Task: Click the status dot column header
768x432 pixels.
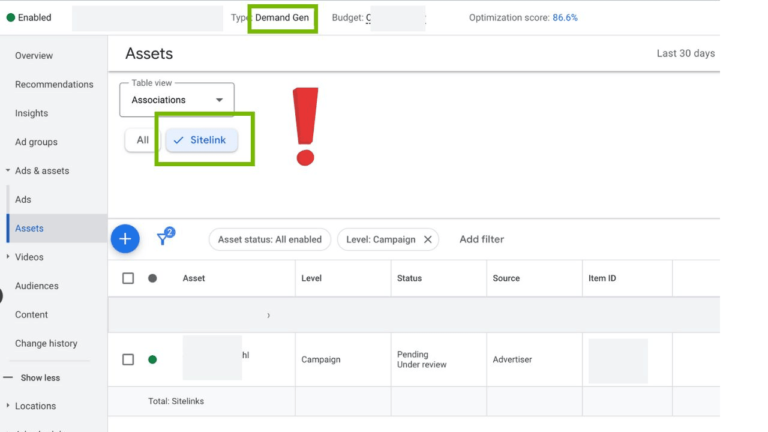Action: point(152,278)
